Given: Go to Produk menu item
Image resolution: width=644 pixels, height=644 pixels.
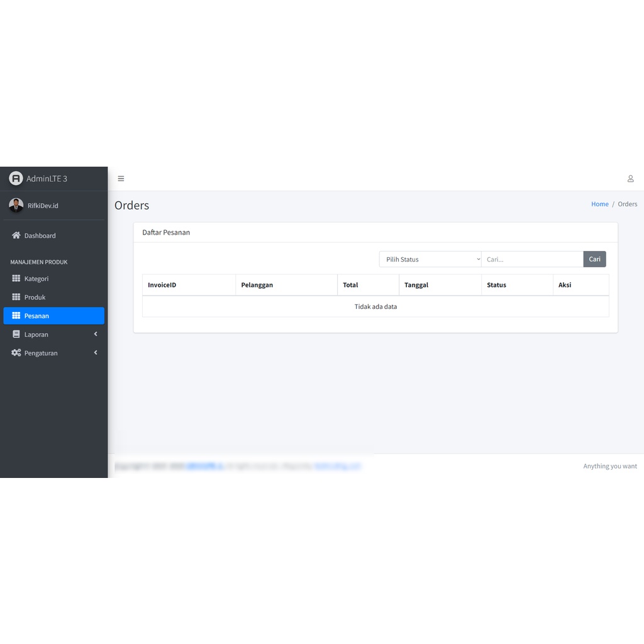Looking at the screenshot, I should [x=54, y=297].
